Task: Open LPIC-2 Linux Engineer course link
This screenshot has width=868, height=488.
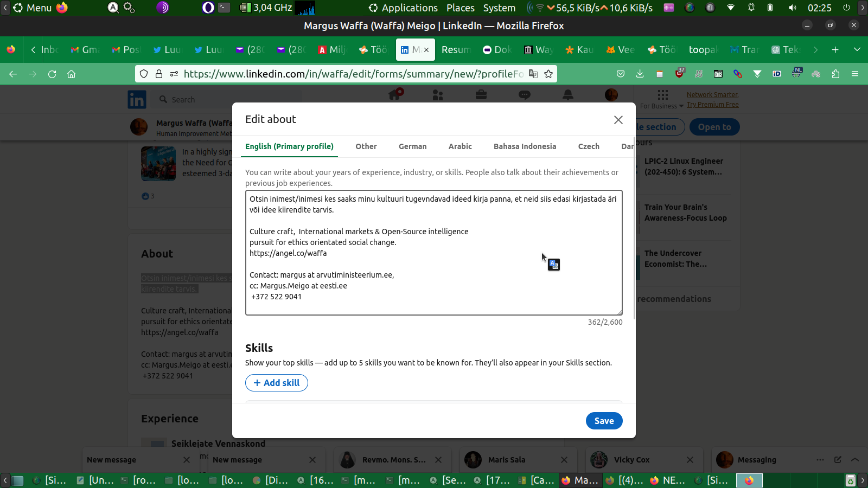Action: pos(684,166)
